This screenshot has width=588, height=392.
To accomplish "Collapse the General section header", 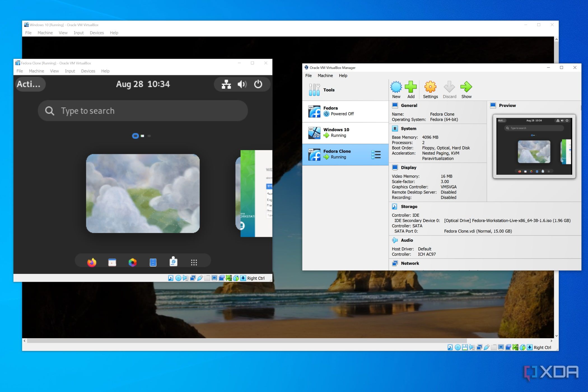I will 409,106.
